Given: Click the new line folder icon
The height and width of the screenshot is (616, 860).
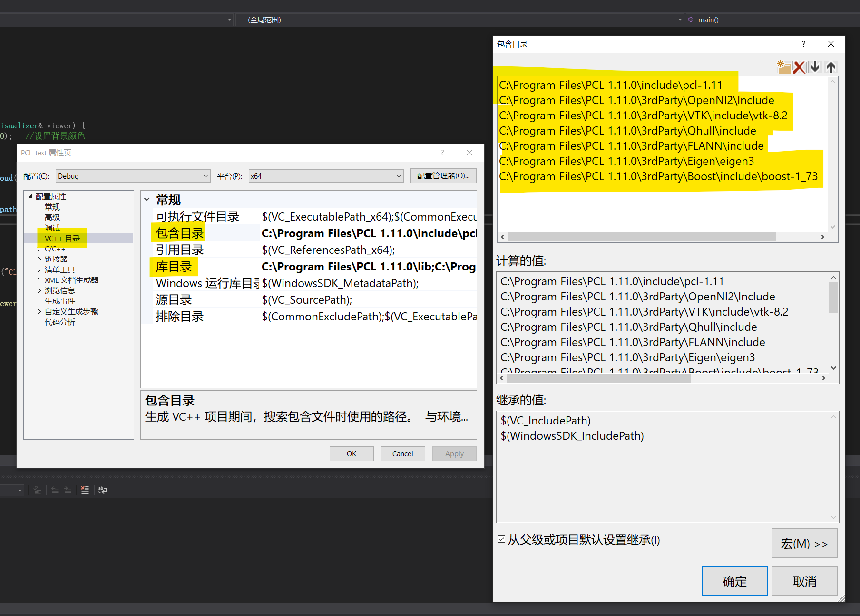Looking at the screenshot, I should click(783, 67).
